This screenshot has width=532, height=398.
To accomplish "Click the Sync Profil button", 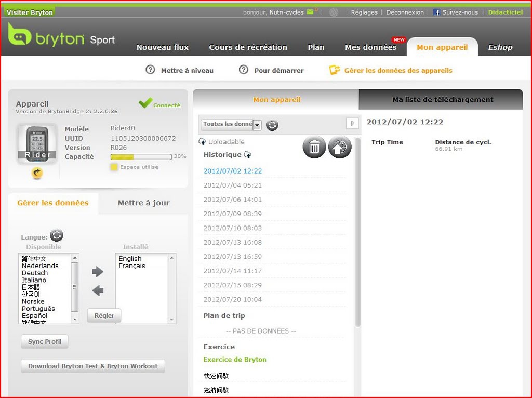I will pos(45,342).
